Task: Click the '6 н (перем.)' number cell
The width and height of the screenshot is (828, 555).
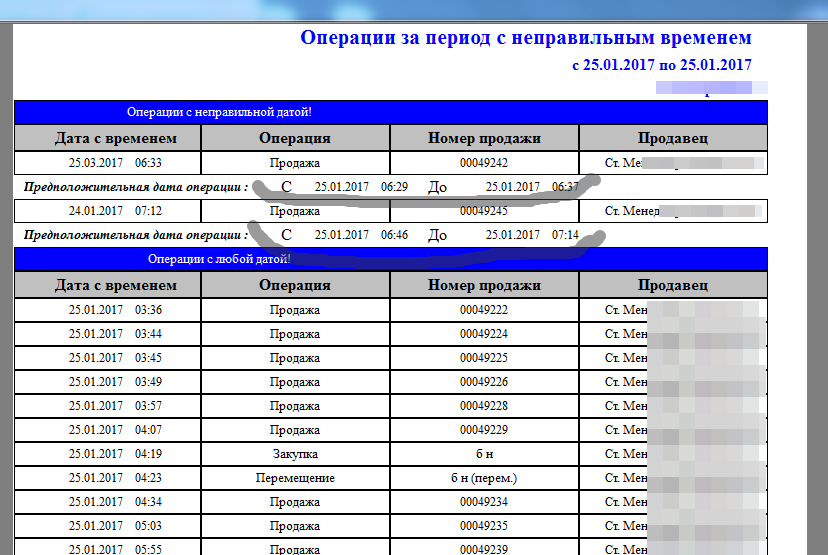Action: (x=484, y=478)
